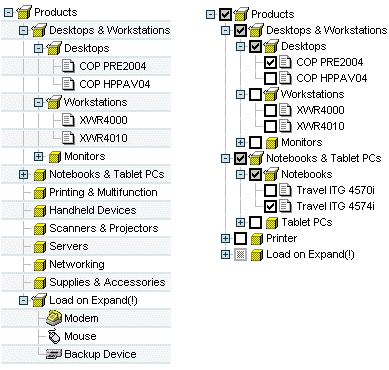Image resolution: width=389 pixels, height=370 pixels.
Task: Expand Tablet PCs node in right tree
Action: pyautogui.click(x=240, y=222)
